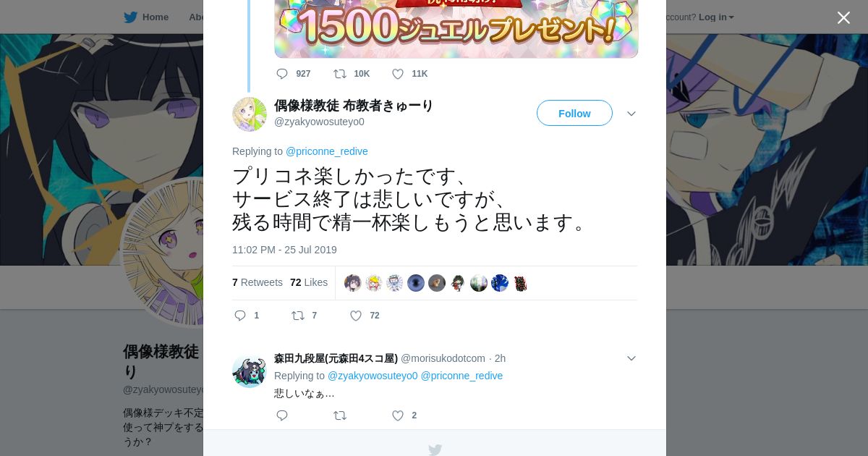Close the tweet overlay with X
Viewport: 868px width, 456px height.
pos(843,17)
